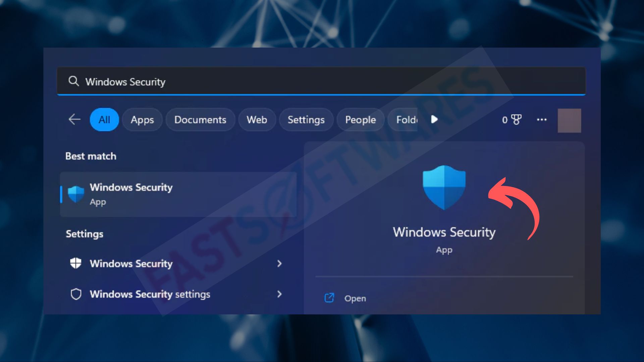Switch to the Documents filter
Image resolution: width=644 pixels, height=362 pixels.
coord(200,120)
